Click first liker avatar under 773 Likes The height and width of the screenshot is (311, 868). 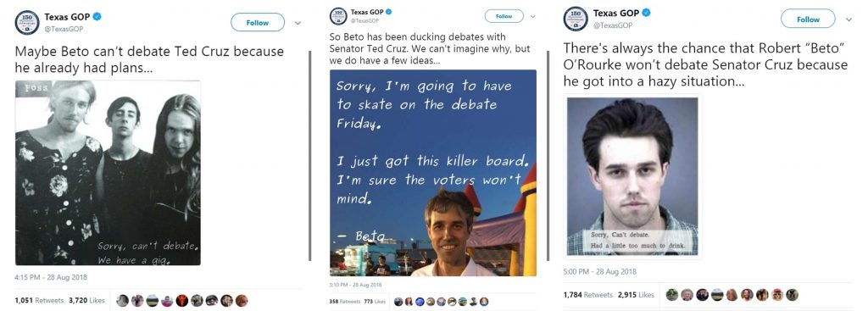[x=398, y=302]
